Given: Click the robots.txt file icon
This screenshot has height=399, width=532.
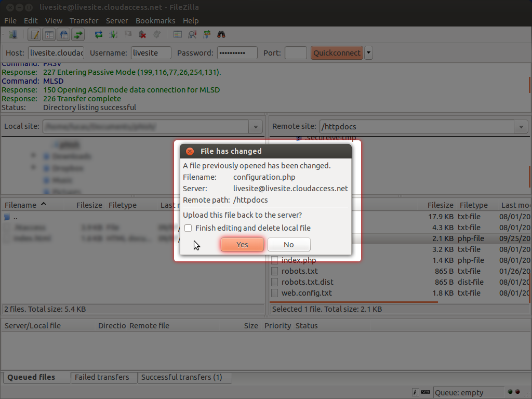Looking at the screenshot, I should tap(275, 271).
